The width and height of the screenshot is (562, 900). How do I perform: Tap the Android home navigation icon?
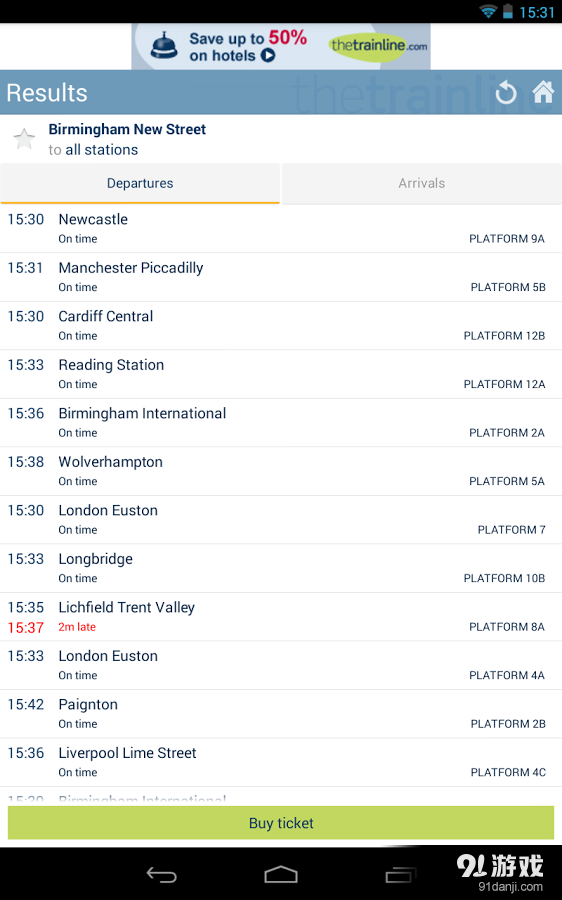281,874
